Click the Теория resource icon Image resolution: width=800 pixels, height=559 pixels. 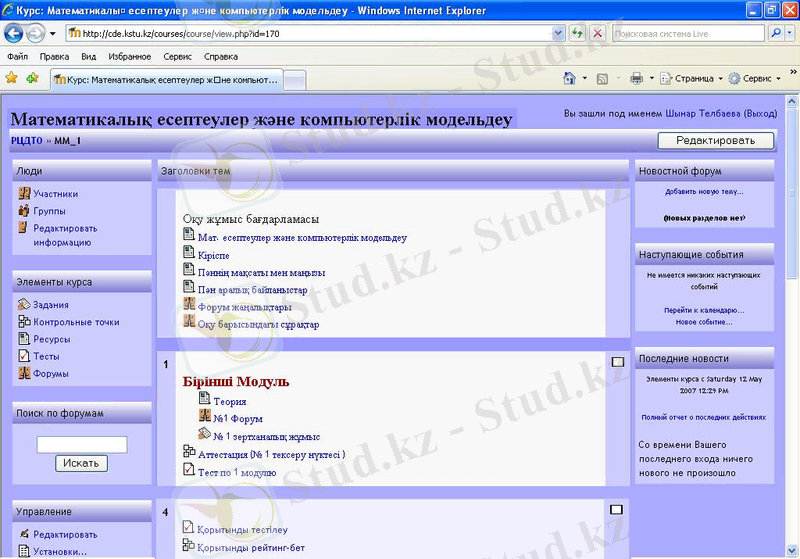[205, 398]
